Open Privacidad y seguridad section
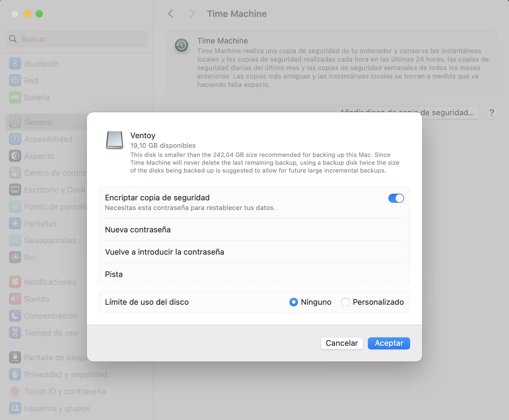The image size is (509, 420). pyautogui.click(x=65, y=374)
